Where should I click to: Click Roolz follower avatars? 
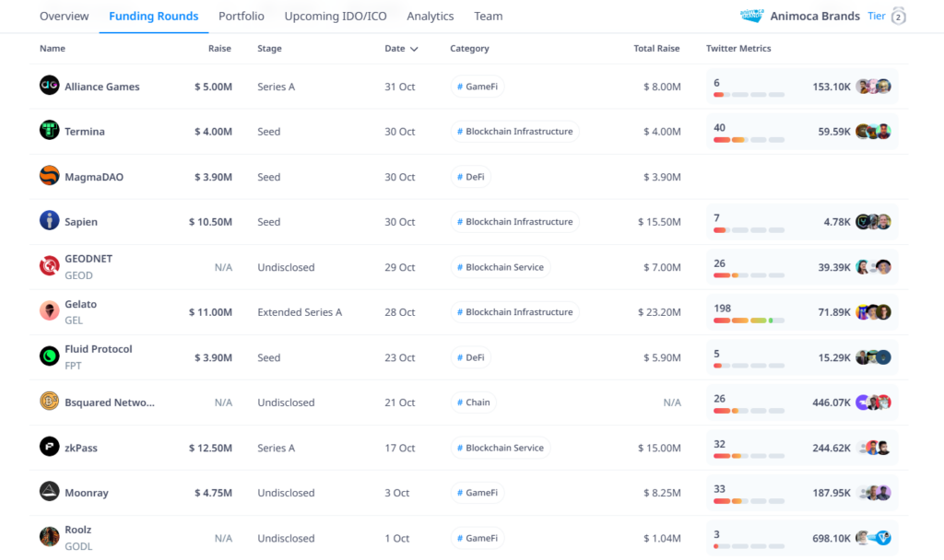[874, 538]
